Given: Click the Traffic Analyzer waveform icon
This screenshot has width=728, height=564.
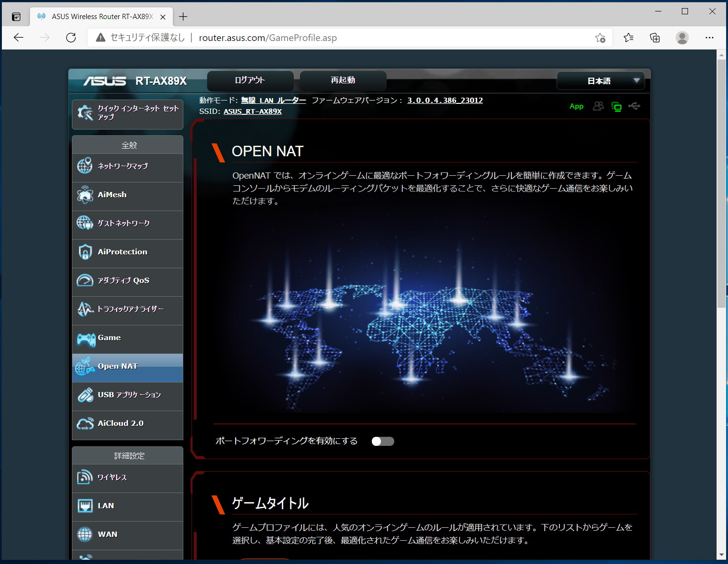Looking at the screenshot, I should pos(85,309).
